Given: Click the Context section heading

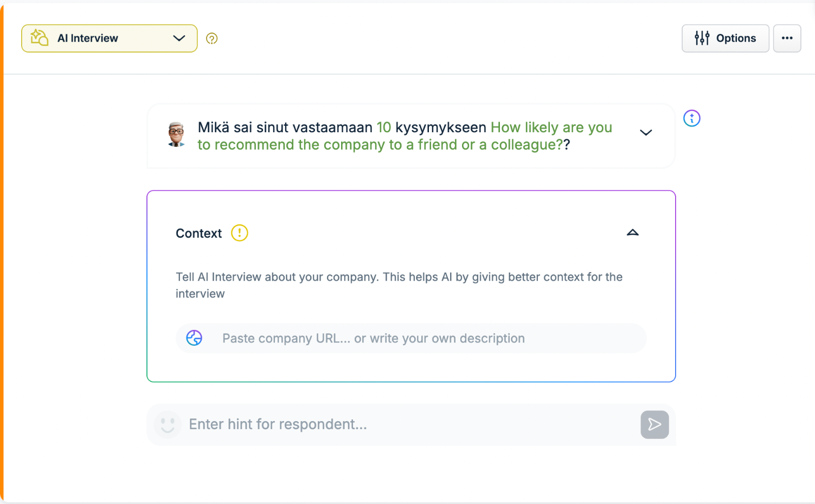Looking at the screenshot, I should point(198,234).
